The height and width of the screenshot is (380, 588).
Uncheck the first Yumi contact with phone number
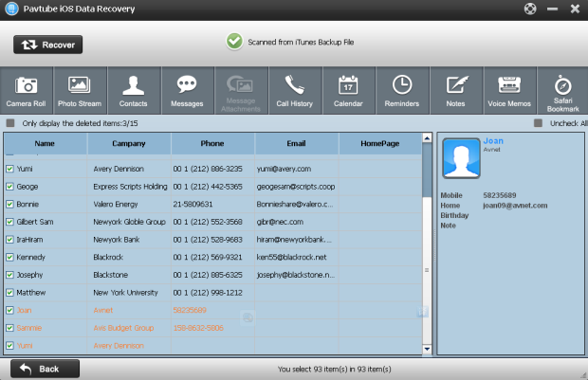pos(10,169)
